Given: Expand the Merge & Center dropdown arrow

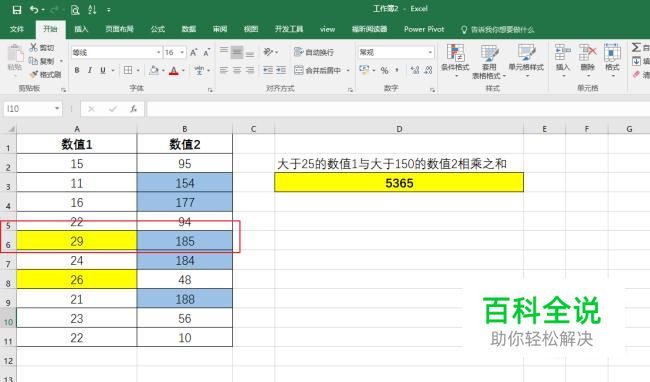Looking at the screenshot, I should pyautogui.click(x=348, y=70).
